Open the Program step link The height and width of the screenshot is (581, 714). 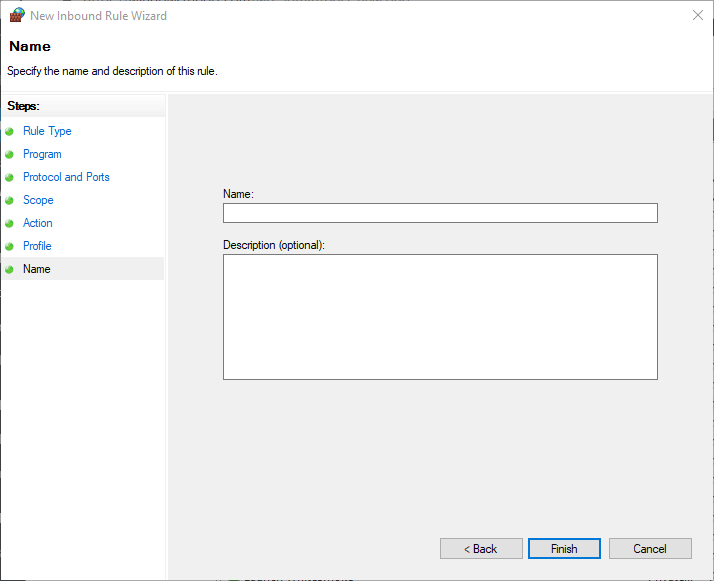click(42, 154)
